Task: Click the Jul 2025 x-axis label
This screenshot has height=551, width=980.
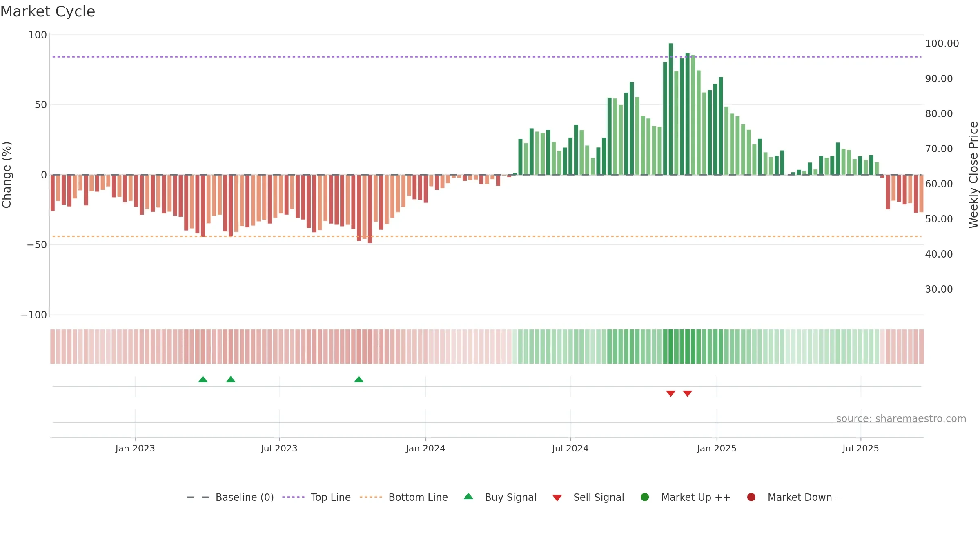Action: (861, 448)
